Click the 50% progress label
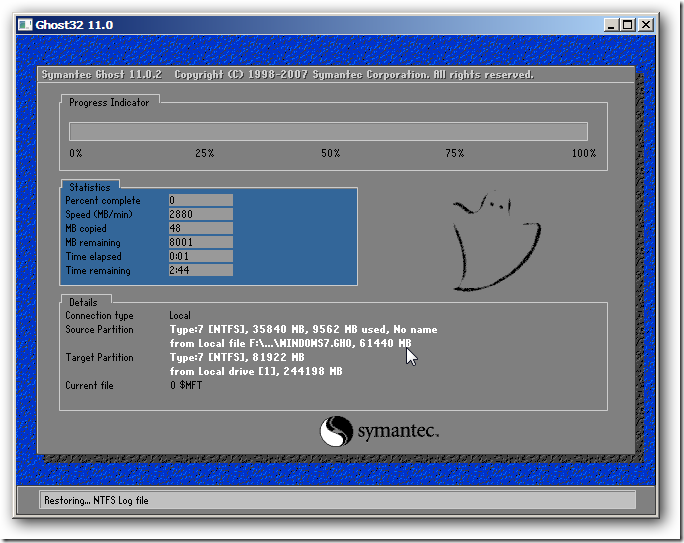This screenshot has height=543, width=684. tap(331, 153)
